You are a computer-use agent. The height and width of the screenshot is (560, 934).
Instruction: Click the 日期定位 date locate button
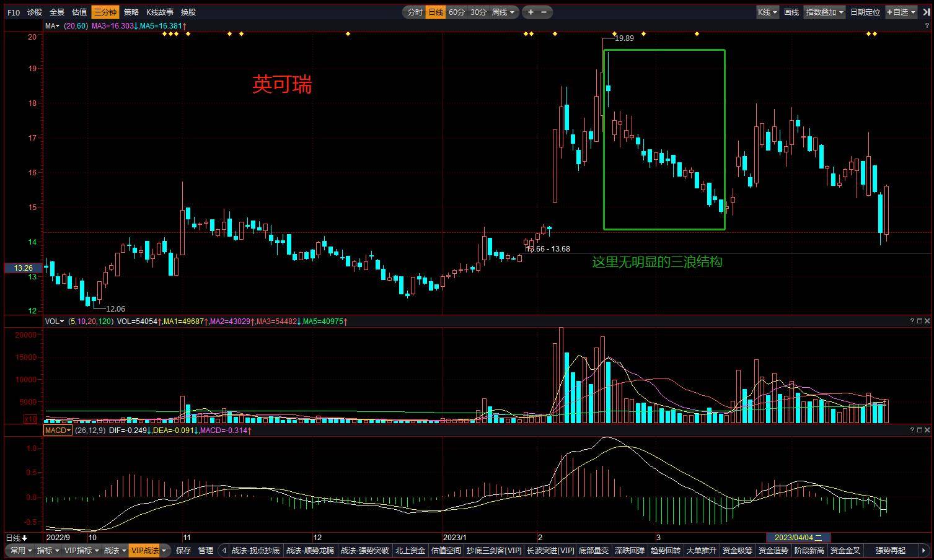[865, 12]
